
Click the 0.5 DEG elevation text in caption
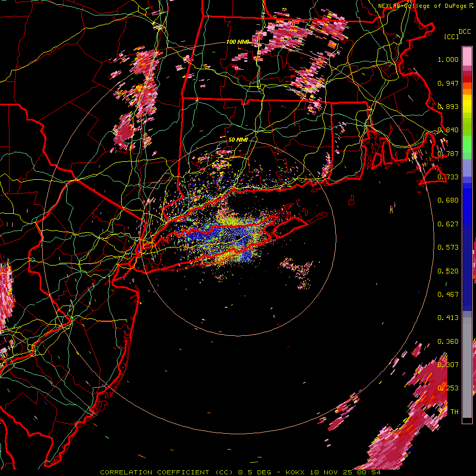tap(255, 472)
